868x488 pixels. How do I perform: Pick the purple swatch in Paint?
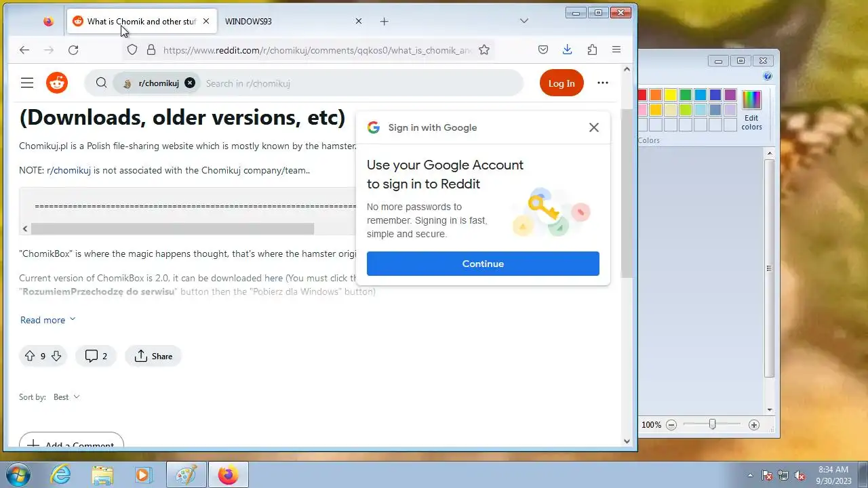[x=730, y=95]
